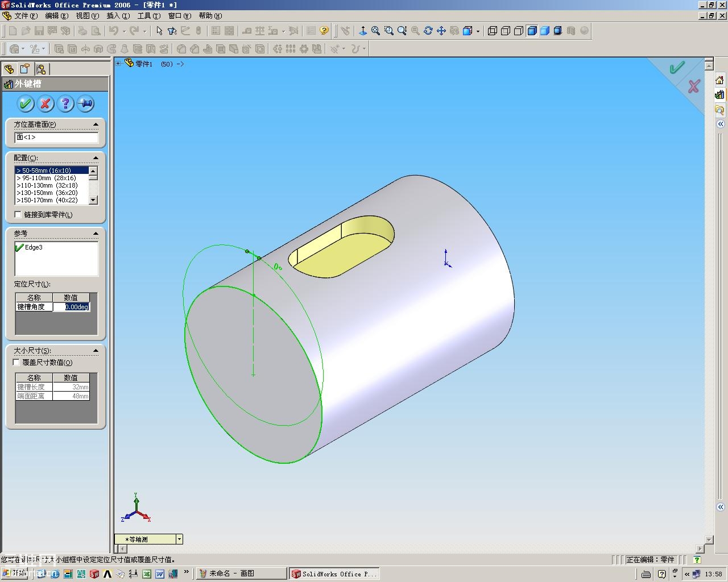Select Shaded display style
The width and height of the screenshot is (728, 582).
coord(545,31)
